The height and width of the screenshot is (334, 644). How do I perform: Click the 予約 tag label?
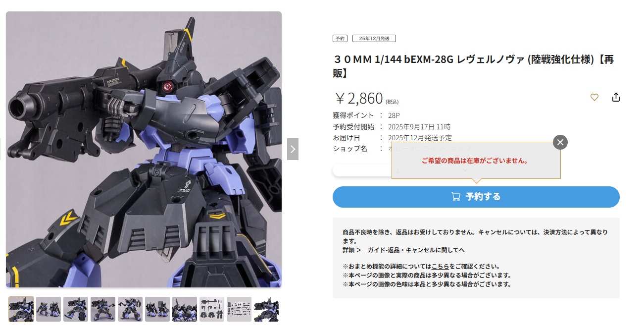(340, 39)
